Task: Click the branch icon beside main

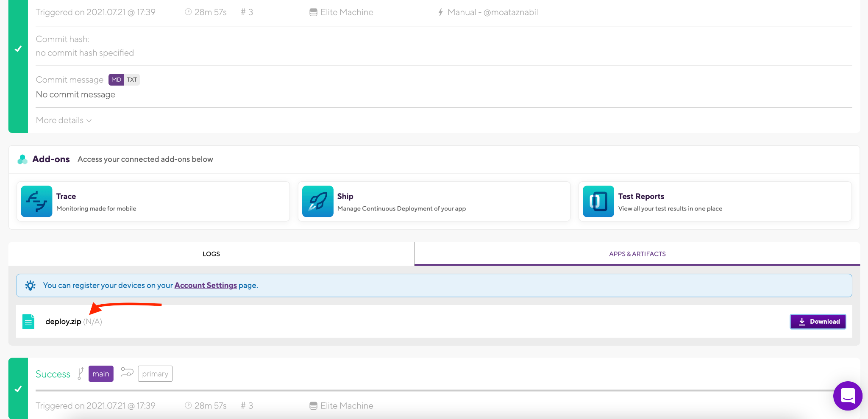Action: tap(81, 374)
